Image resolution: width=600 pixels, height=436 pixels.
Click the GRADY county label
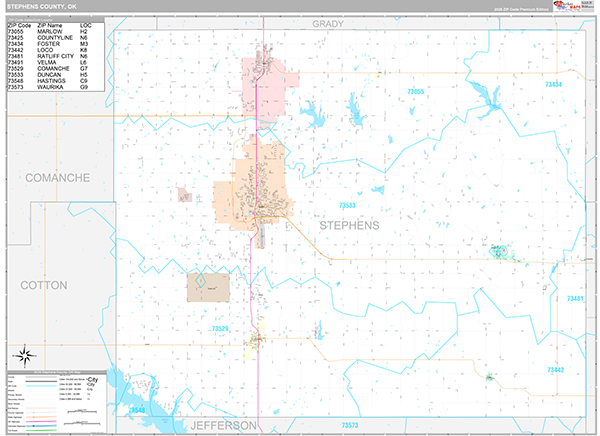pos(328,24)
